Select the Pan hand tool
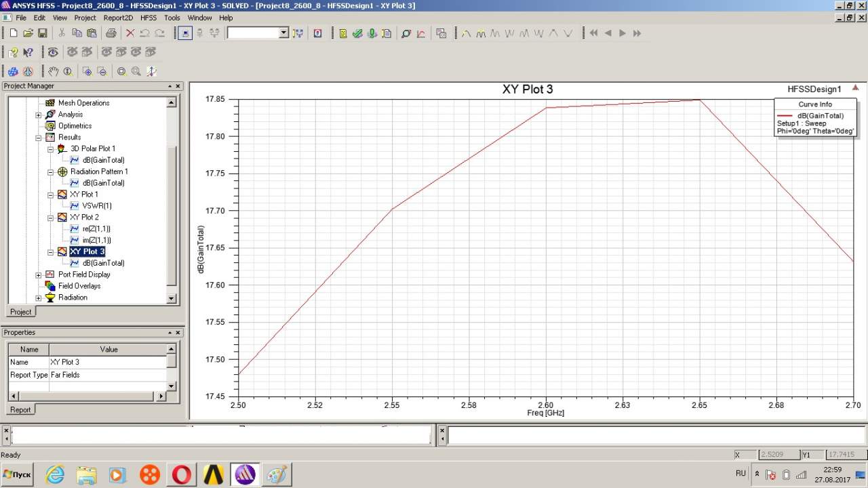This screenshot has width=868, height=488. tap(54, 71)
